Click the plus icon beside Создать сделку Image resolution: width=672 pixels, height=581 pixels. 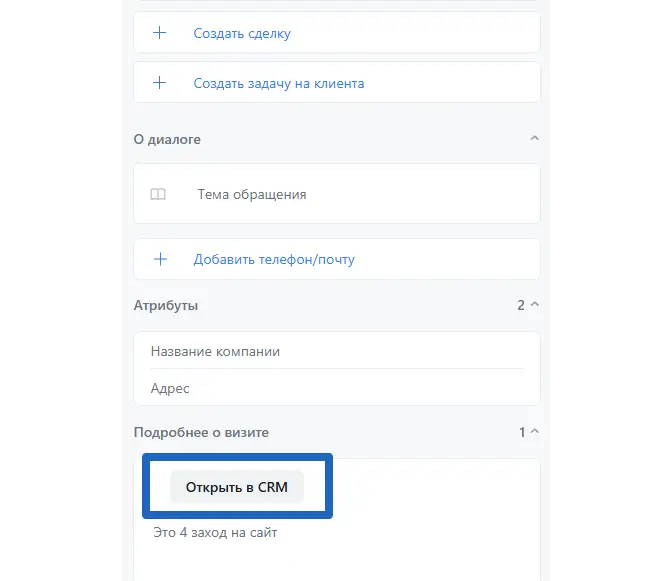point(159,33)
